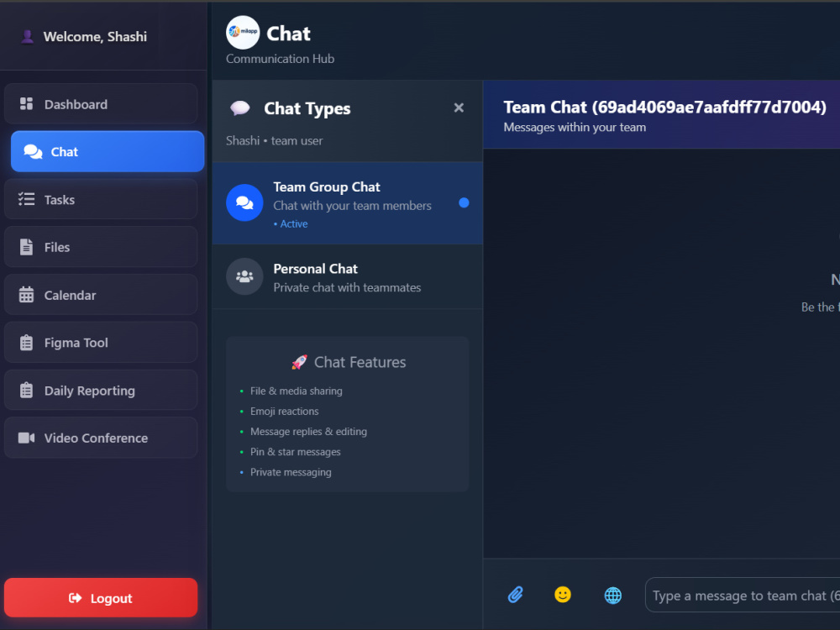This screenshot has width=840, height=630.
Task: Click 'Private chat with teammates' description
Action: [x=347, y=287]
